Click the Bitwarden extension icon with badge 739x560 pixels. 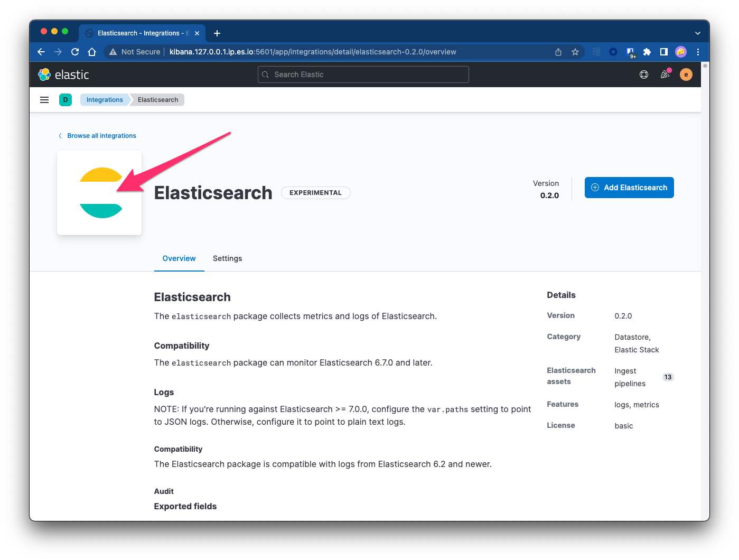[x=631, y=52]
